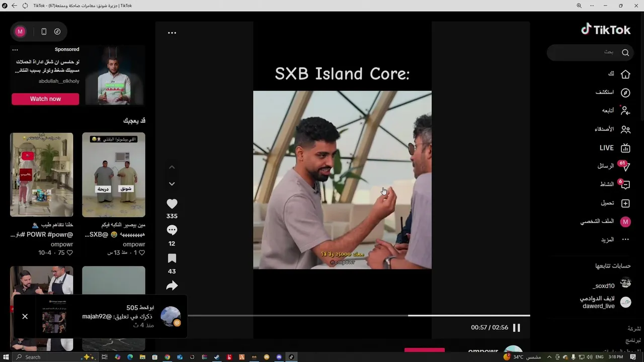Open Discord from taskbar
Screen dimensions: 644x362
click(x=279, y=357)
